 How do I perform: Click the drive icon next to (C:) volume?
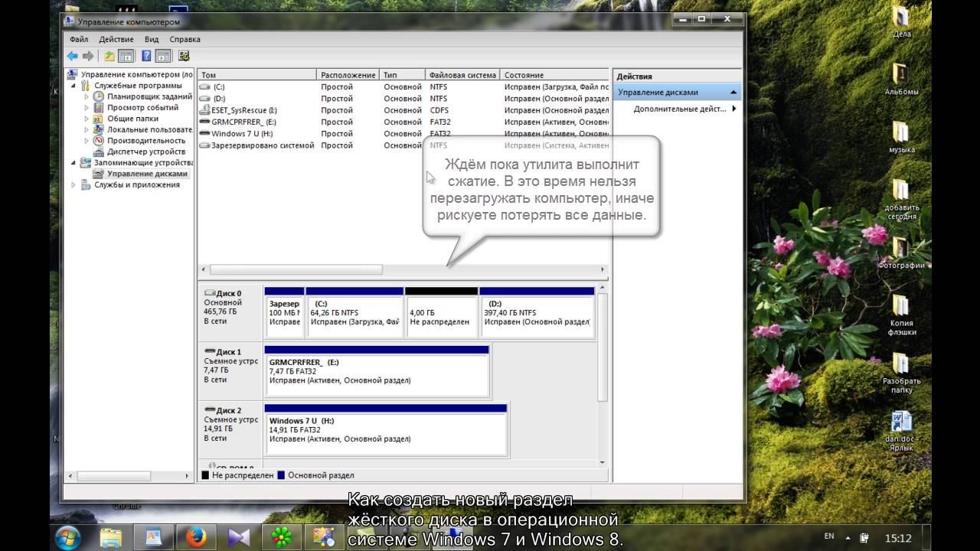click(204, 87)
